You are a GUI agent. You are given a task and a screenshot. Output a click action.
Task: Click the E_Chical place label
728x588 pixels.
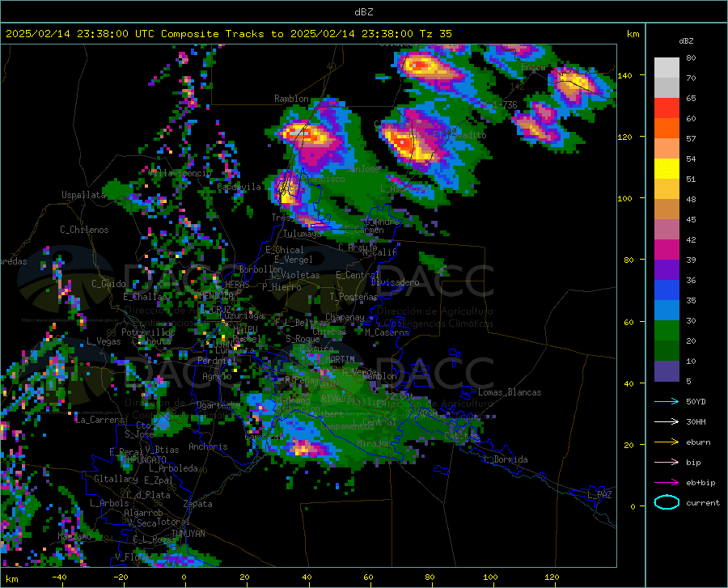(284, 250)
